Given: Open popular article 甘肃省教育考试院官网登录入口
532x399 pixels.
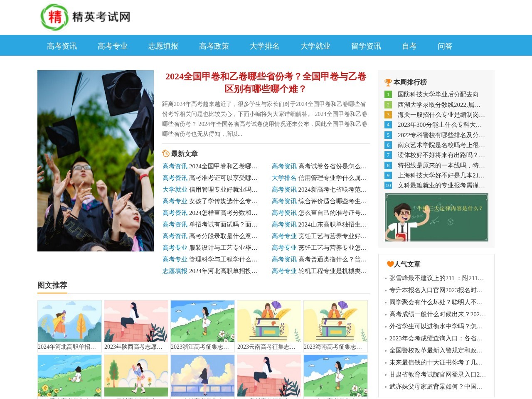Looking at the screenshot, I should pos(438,374).
